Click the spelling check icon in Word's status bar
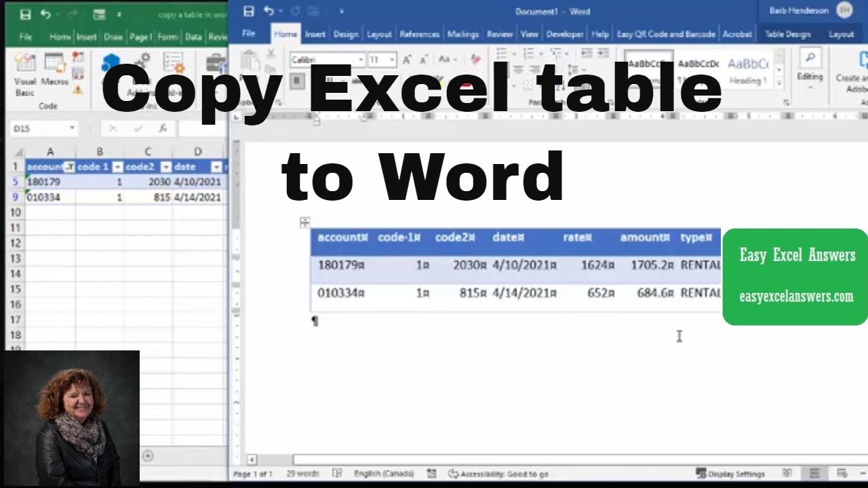 pos(337,474)
